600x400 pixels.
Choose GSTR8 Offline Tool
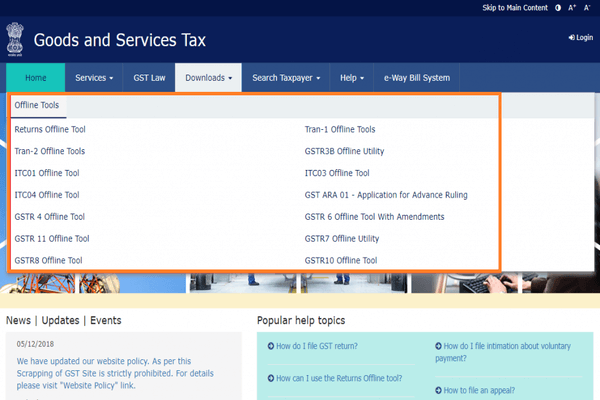48,260
